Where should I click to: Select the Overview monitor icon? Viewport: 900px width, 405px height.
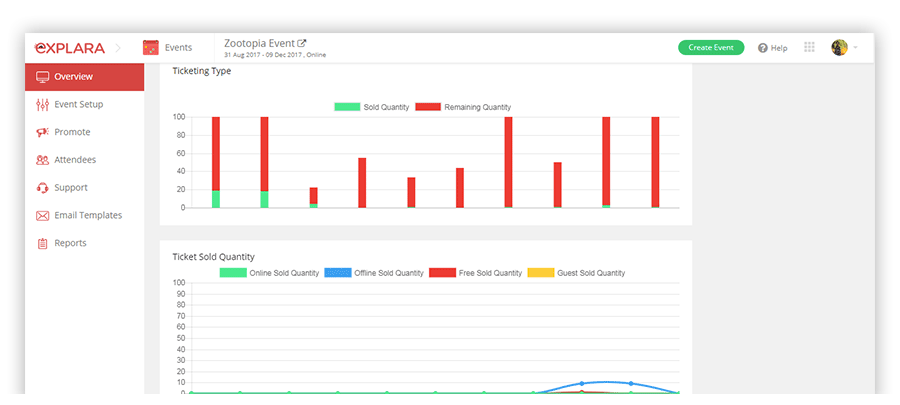point(42,77)
